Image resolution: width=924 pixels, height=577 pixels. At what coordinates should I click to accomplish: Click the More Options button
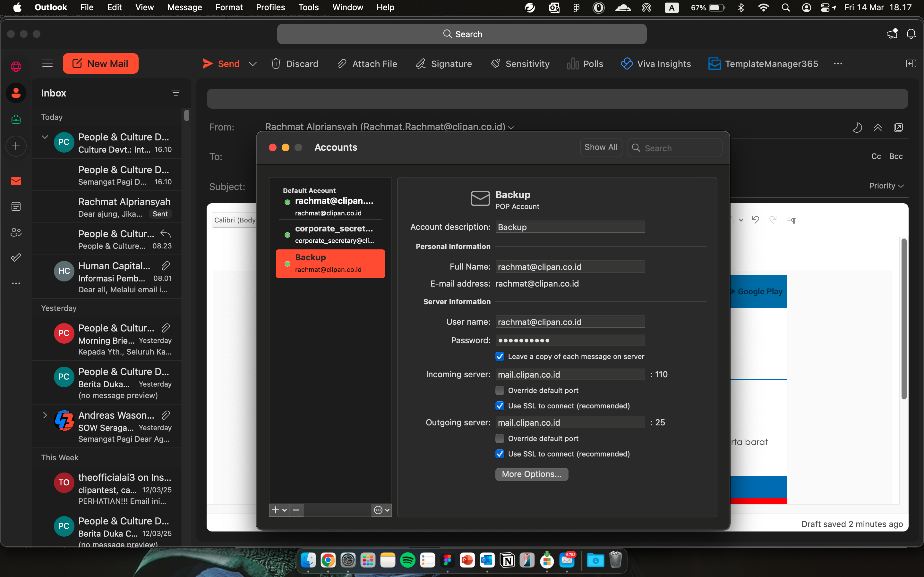pos(532,474)
